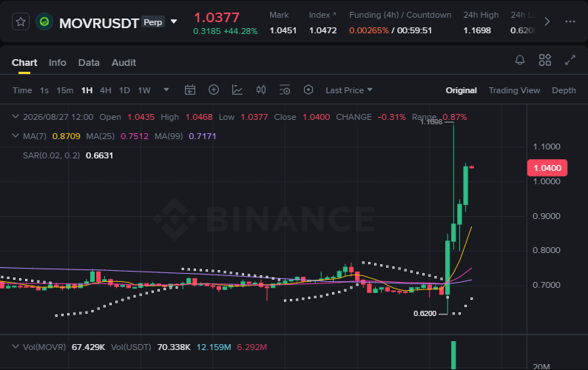Open more intervals dropdown arrow
This screenshot has width=588, height=370.
point(166,90)
